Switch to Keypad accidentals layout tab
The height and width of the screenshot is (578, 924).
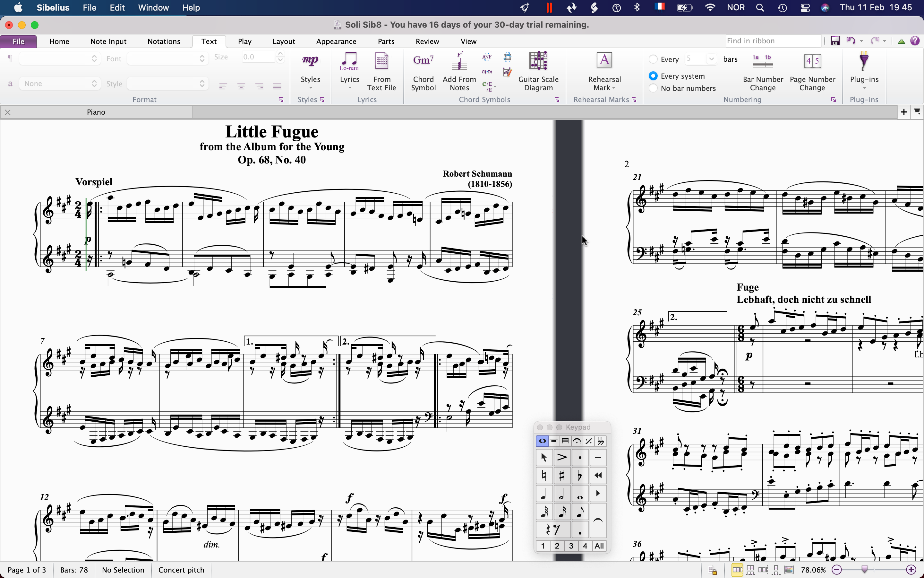600,441
